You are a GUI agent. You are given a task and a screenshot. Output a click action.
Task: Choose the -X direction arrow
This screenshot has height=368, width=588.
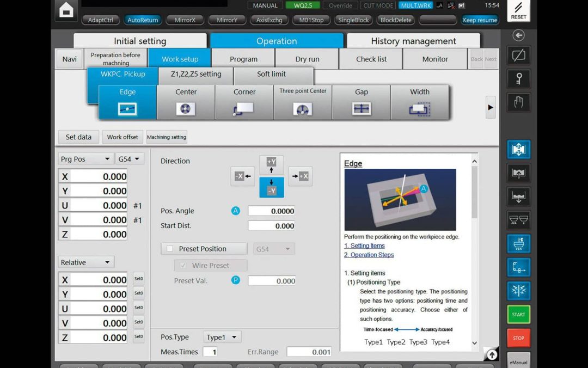243,176
